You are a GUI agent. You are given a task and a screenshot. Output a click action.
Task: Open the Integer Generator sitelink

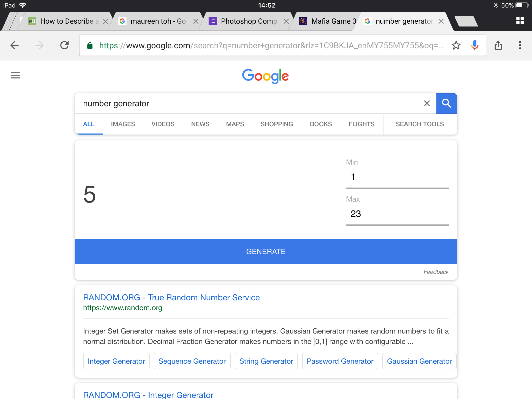(x=116, y=361)
